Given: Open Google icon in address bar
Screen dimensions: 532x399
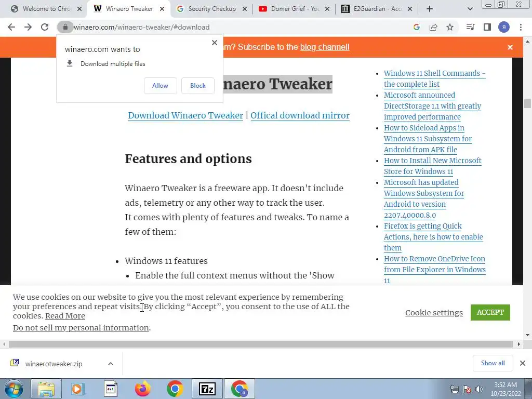Looking at the screenshot, I should (416, 27).
